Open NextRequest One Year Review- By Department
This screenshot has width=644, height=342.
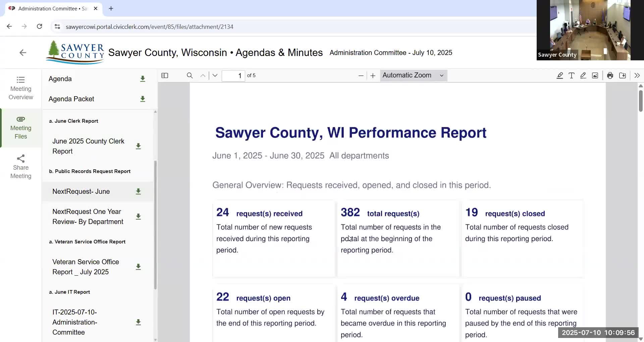(88, 217)
